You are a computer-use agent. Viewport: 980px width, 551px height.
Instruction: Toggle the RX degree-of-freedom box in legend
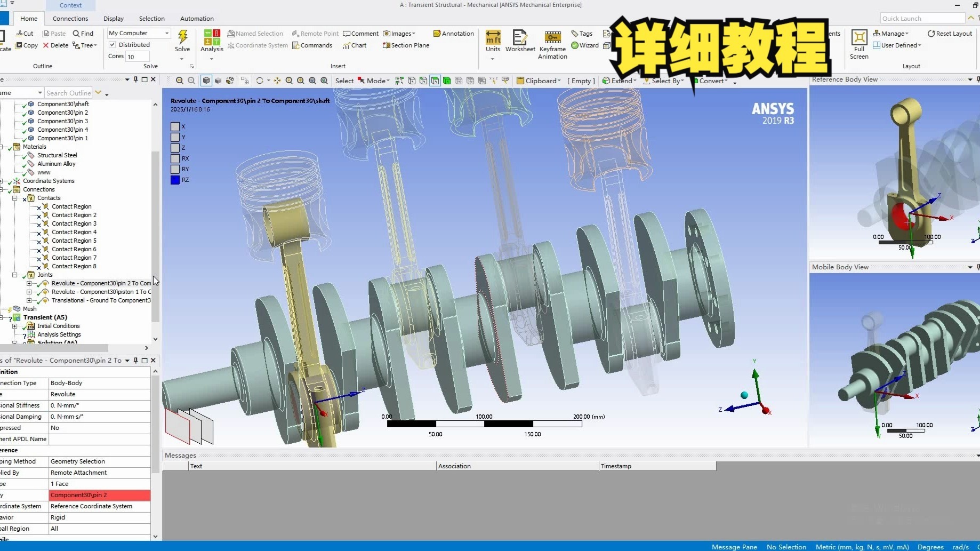point(175,158)
